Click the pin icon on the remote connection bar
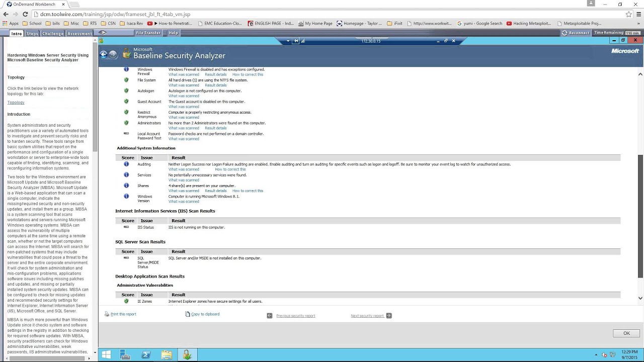Viewport: 644px width, 362px height. [296, 41]
